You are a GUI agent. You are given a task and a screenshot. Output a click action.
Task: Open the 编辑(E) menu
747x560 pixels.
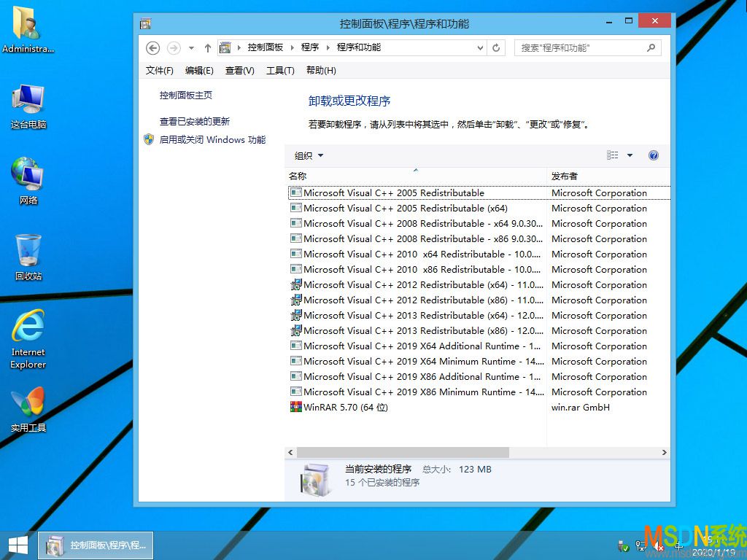coord(199,71)
